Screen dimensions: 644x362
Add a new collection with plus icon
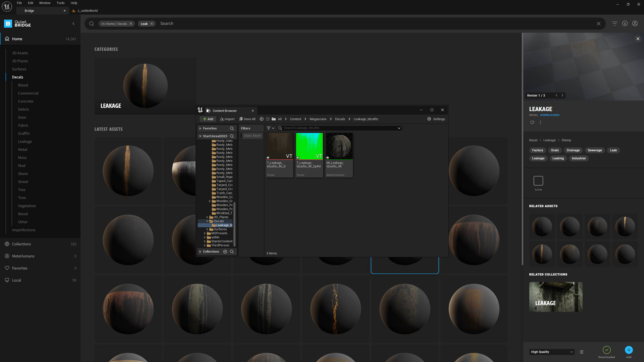pyautogui.click(x=225, y=251)
